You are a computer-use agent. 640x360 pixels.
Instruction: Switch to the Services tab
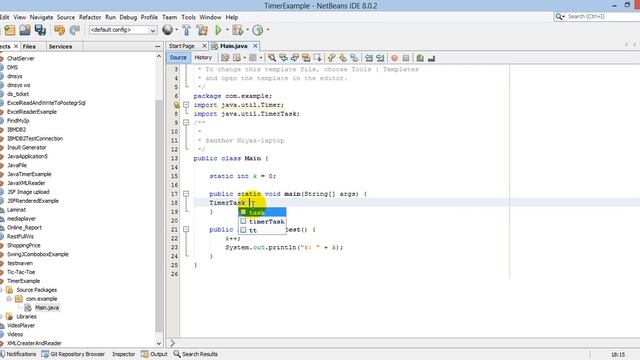60,47
